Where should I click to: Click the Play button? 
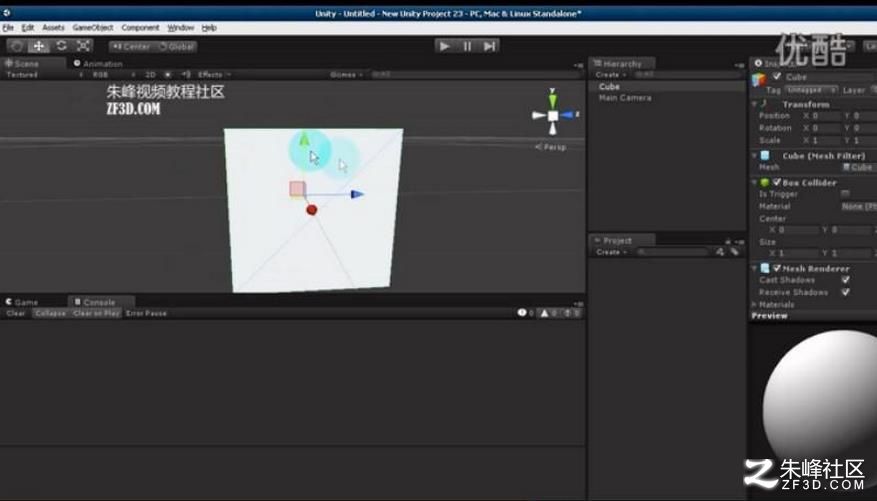coord(445,46)
